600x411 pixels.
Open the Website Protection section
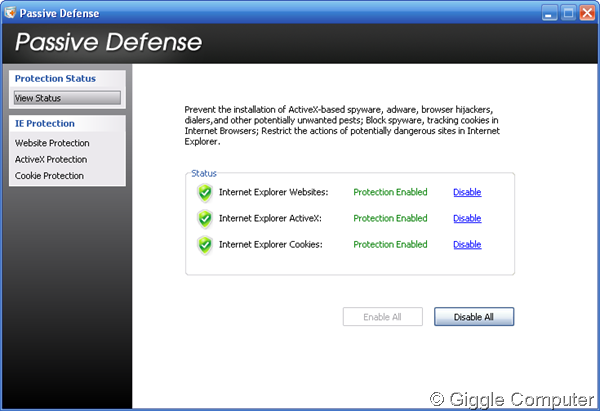52,143
